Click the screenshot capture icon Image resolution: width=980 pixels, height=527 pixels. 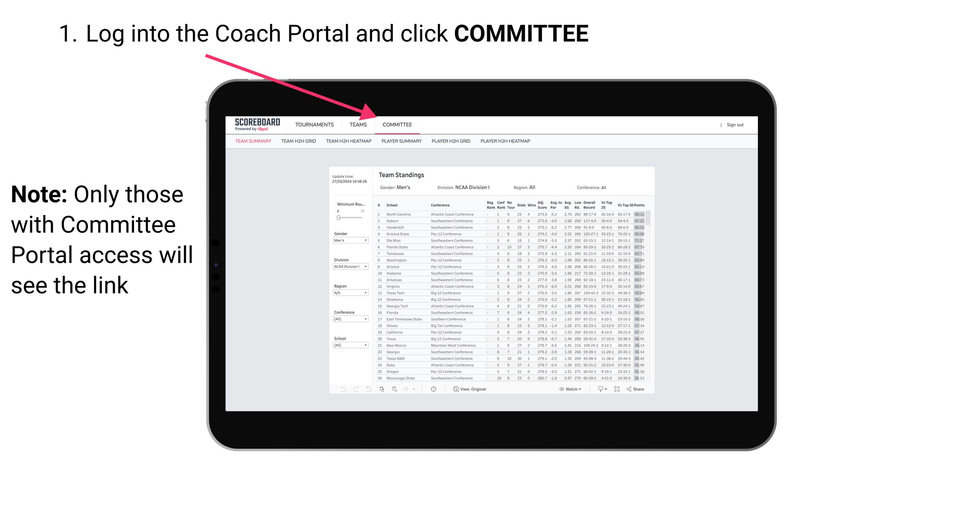tap(617, 389)
